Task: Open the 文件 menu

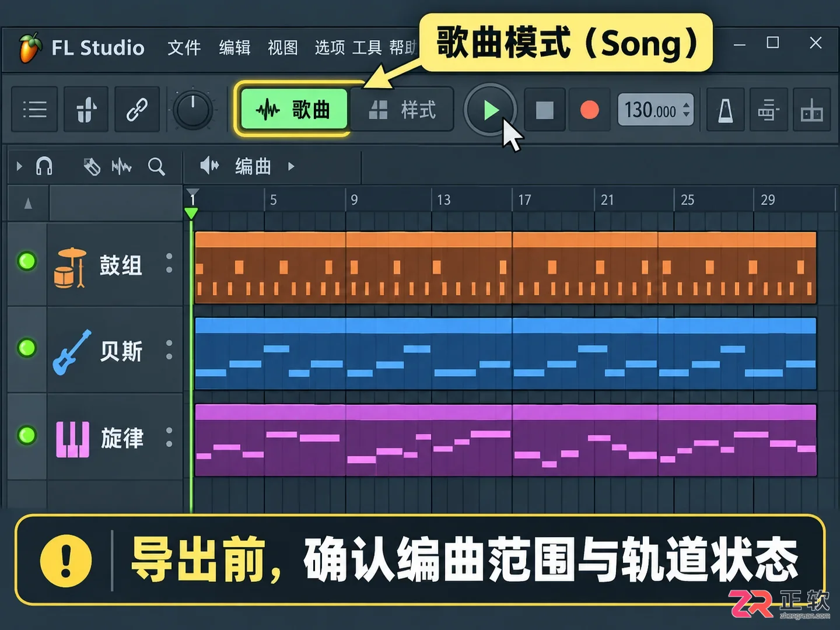Action: pos(184,47)
